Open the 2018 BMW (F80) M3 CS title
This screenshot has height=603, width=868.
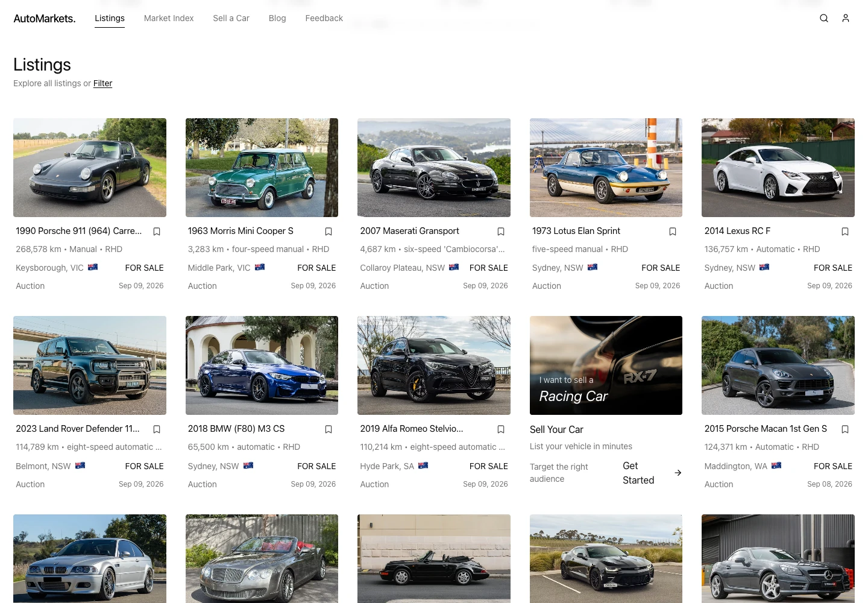236,429
